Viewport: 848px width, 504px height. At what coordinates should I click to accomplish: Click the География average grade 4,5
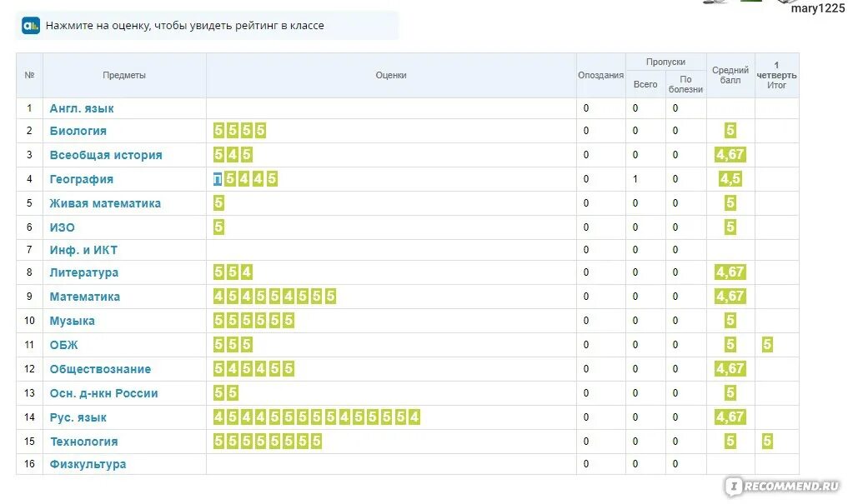730,179
